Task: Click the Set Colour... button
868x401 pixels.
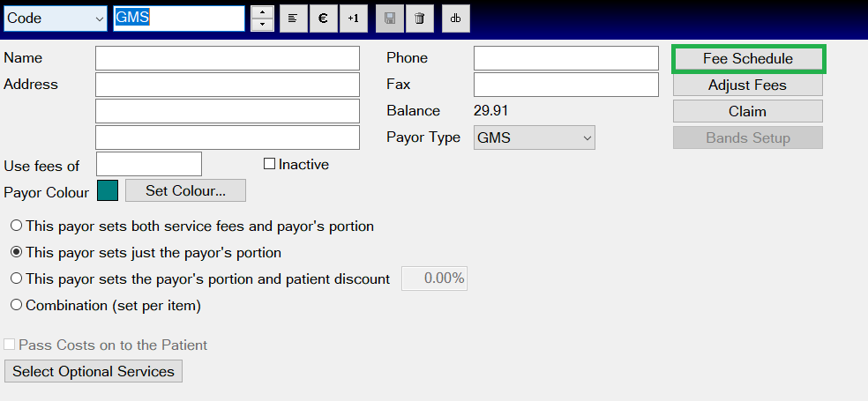Action: [185, 190]
